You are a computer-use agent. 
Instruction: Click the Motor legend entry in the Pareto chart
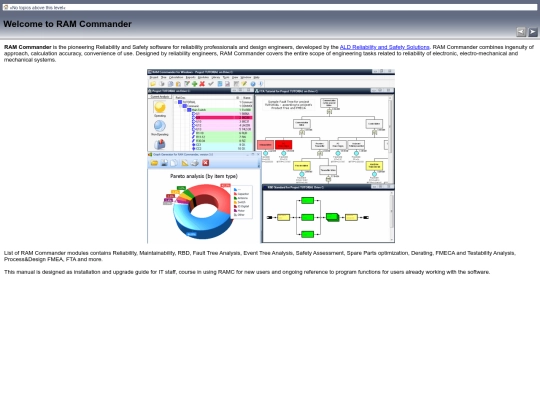click(x=240, y=210)
